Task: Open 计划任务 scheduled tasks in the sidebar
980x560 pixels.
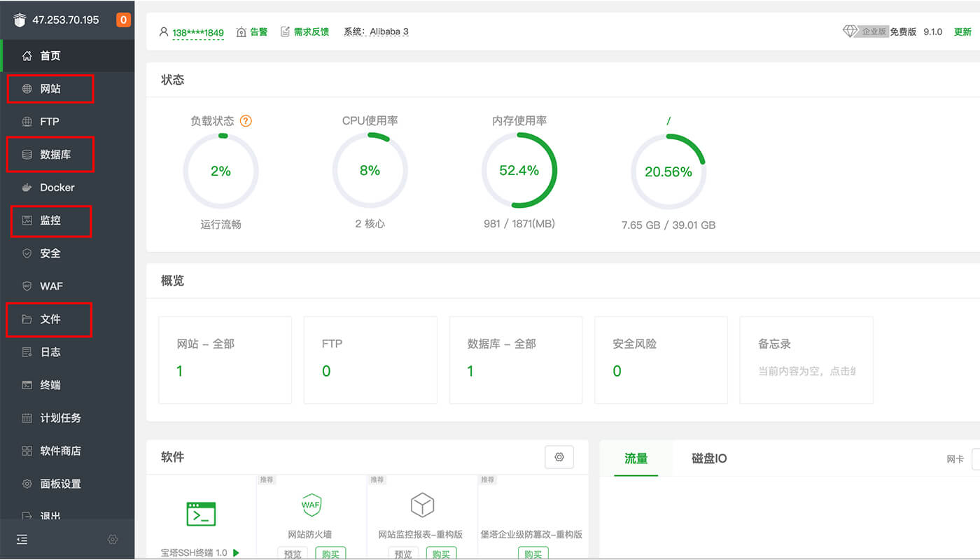Action: coord(67,418)
